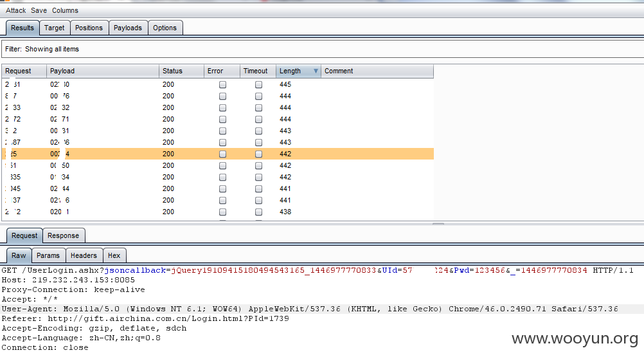
Task: Click the GET /UserLogin.ashx request line
Action: [x=317, y=270]
